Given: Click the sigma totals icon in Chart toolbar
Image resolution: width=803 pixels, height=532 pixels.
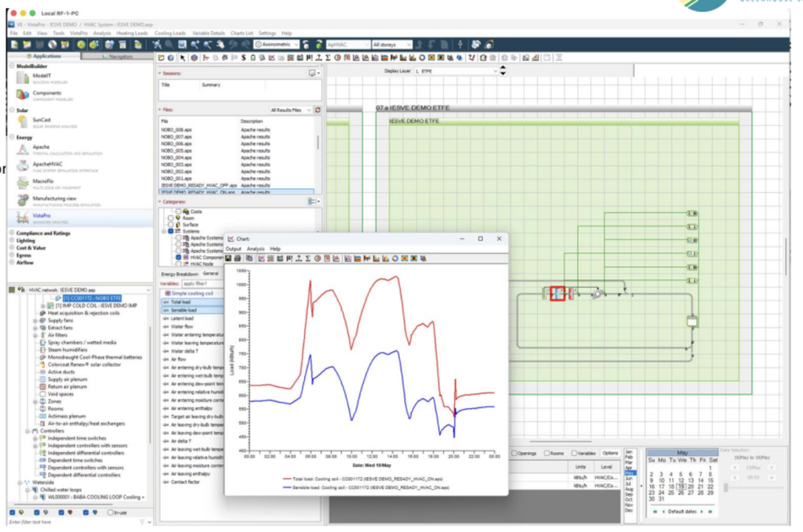Looking at the screenshot, I should click(x=307, y=259).
